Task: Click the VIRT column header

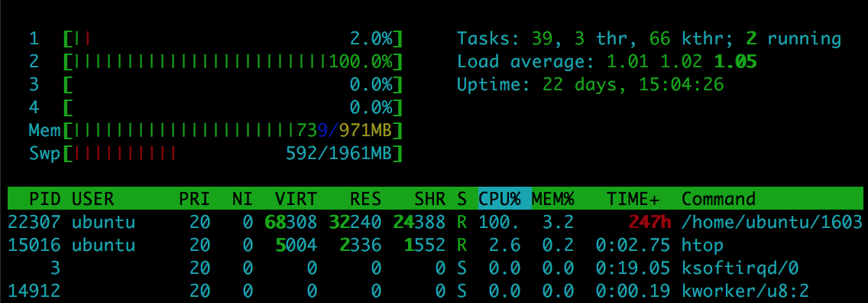Action: pos(296,198)
